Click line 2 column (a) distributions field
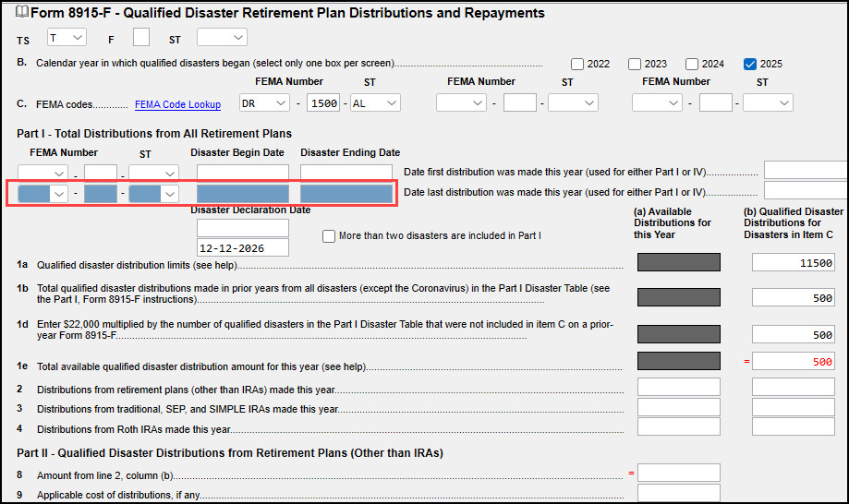 pyautogui.click(x=678, y=387)
